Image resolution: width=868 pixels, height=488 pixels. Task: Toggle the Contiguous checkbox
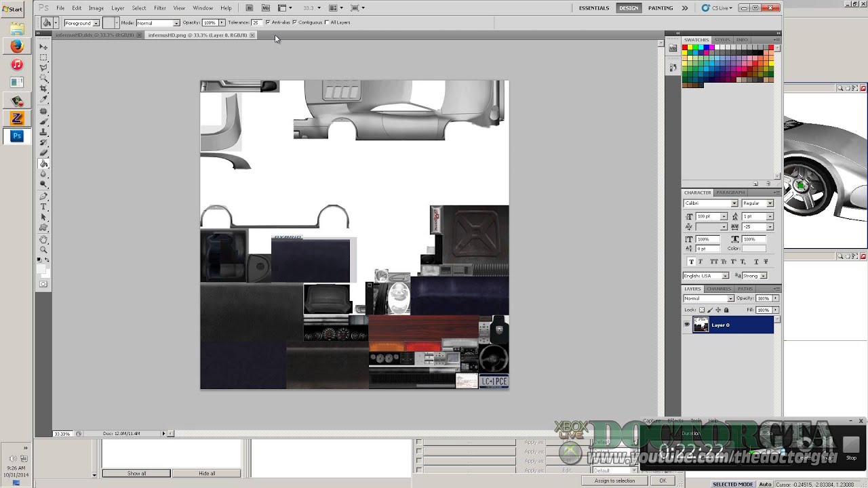294,22
